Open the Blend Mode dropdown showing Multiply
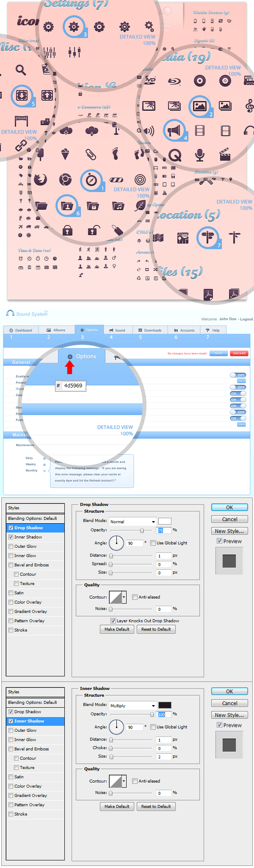The height and width of the screenshot is (868, 254). click(x=133, y=706)
